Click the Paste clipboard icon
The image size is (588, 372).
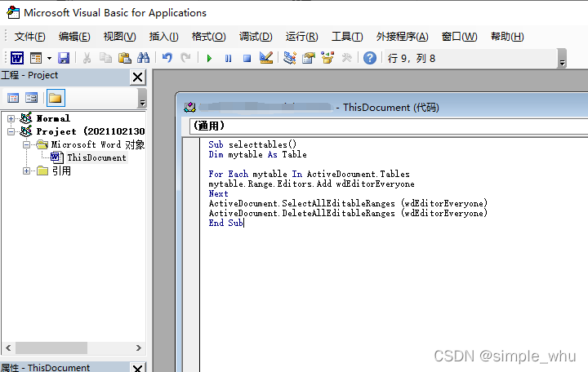124,58
